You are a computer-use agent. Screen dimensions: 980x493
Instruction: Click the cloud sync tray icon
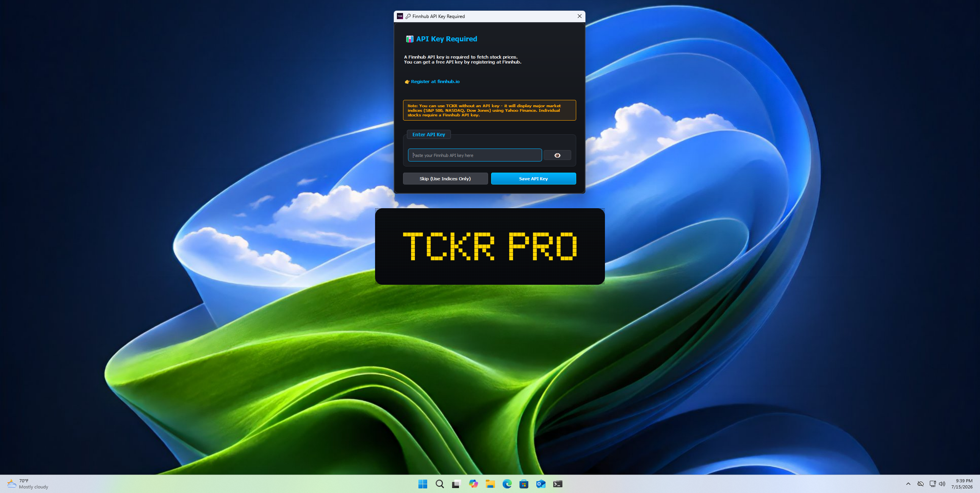[920, 484]
